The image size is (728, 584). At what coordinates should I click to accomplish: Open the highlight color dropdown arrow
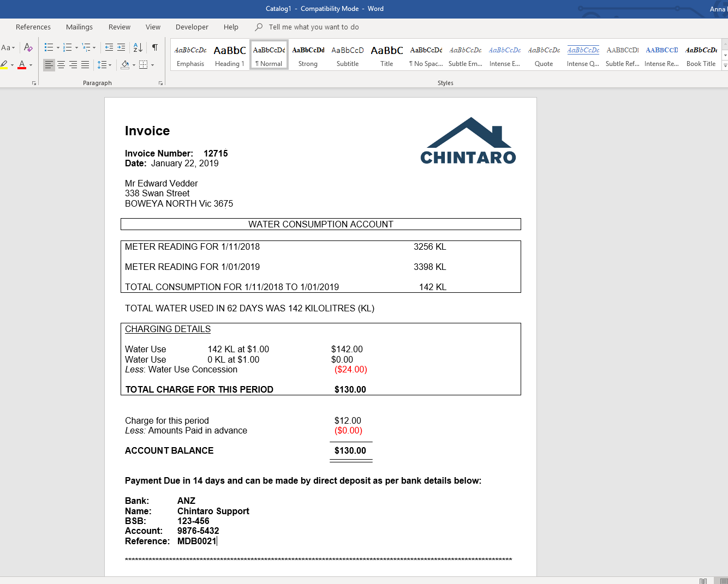[x=12, y=65]
